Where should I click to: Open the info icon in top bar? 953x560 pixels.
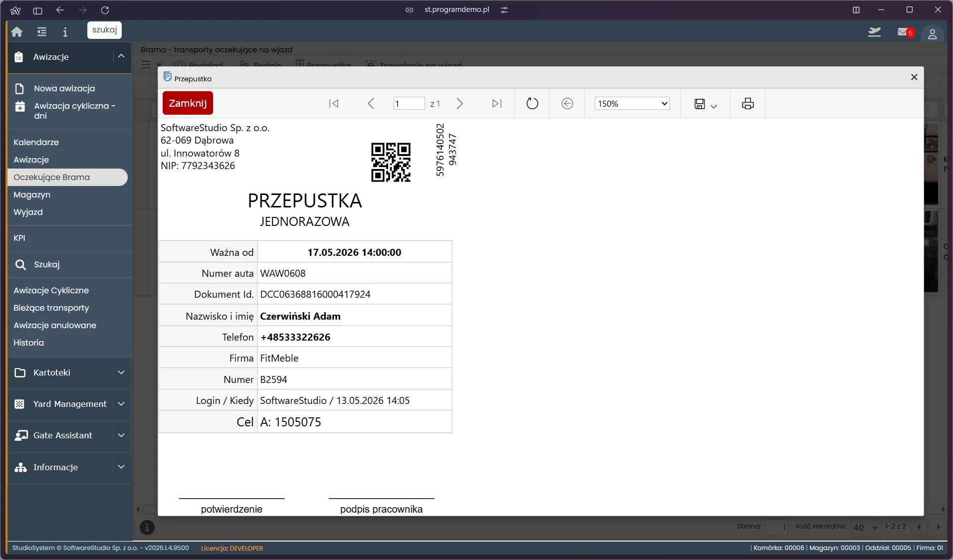click(65, 32)
